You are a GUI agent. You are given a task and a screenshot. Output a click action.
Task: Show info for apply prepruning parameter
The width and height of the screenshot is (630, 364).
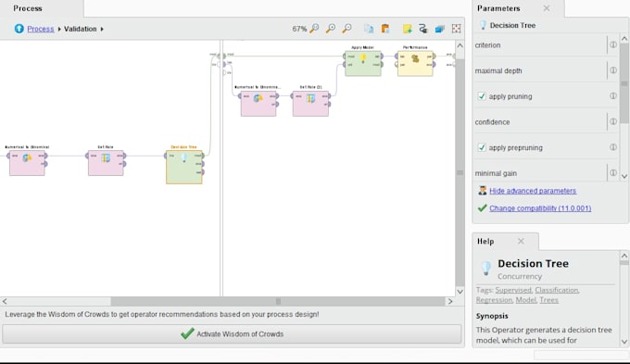pyautogui.click(x=612, y=147)
